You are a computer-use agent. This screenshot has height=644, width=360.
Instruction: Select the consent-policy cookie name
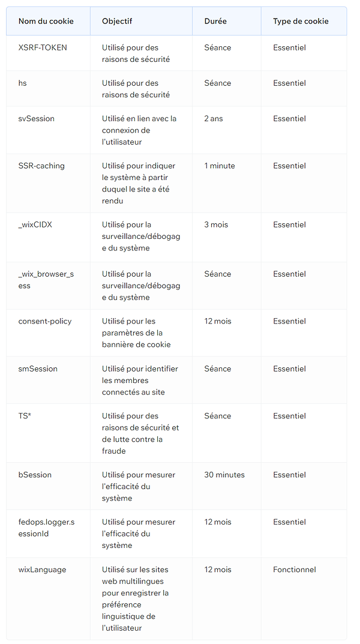(45, 321)
